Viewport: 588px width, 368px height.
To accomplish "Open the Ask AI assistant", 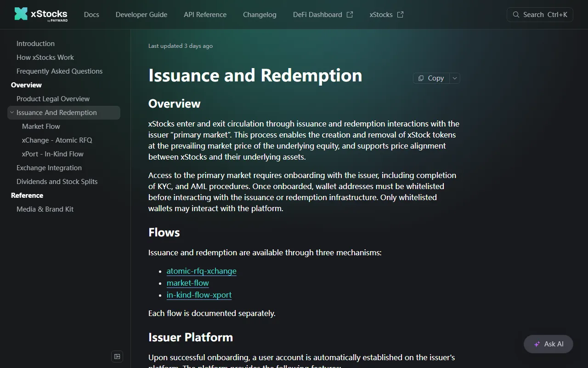I will pyautogui.click(x=548, y=344).
